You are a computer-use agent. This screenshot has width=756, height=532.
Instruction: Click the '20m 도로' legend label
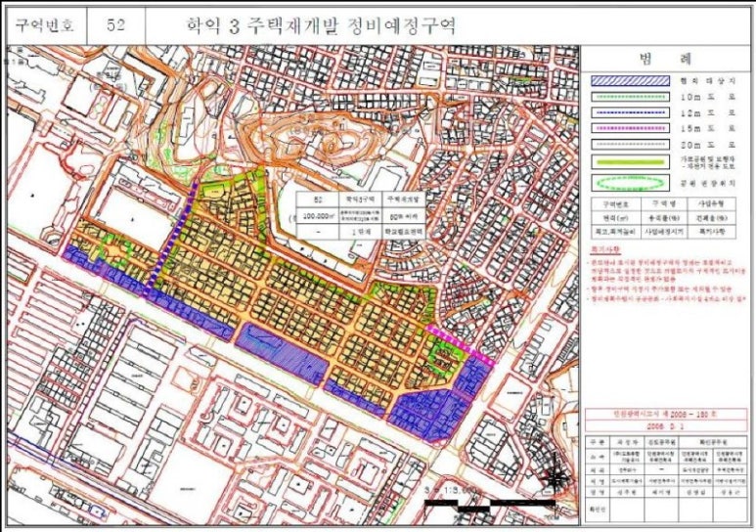pos(708,145)
